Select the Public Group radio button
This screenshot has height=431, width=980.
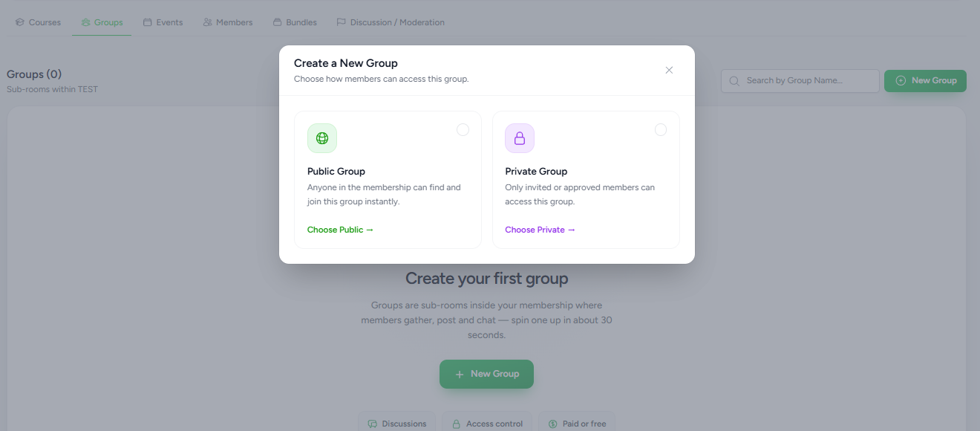[463, 129]
